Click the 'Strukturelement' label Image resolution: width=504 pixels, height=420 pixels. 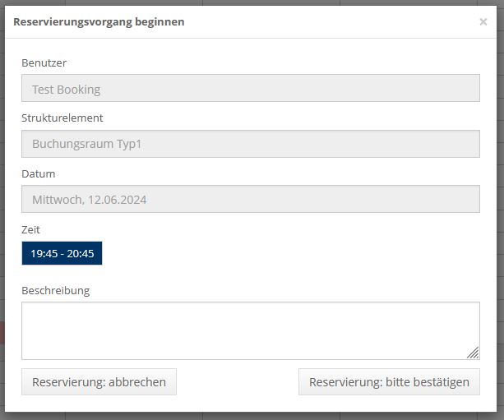click(62, 118)
